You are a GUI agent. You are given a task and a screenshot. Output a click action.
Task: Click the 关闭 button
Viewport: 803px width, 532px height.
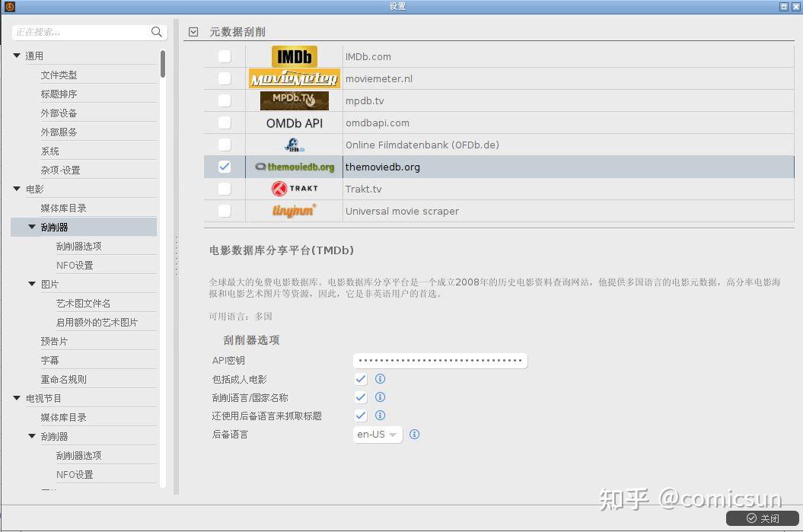coord(760,518)
